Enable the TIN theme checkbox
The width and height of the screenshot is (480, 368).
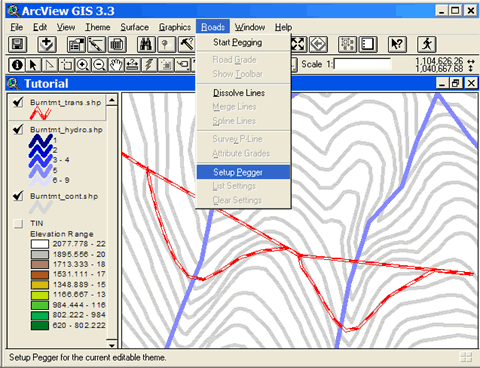pyautogui.click(x=18, y=223)
